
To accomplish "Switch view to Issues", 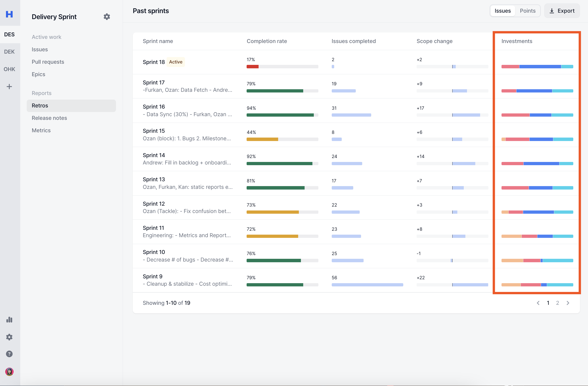I will click(x=502, y=11).
